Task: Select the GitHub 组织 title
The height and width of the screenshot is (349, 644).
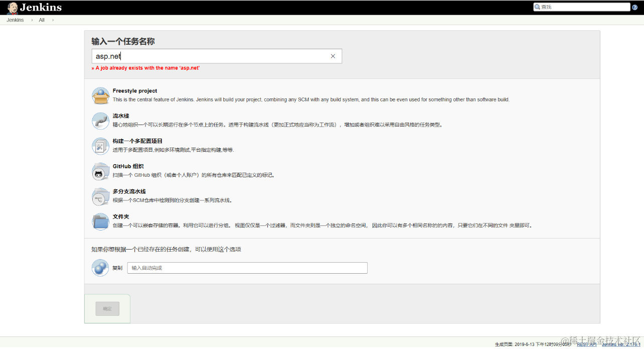Action: [x=128, y=166]
